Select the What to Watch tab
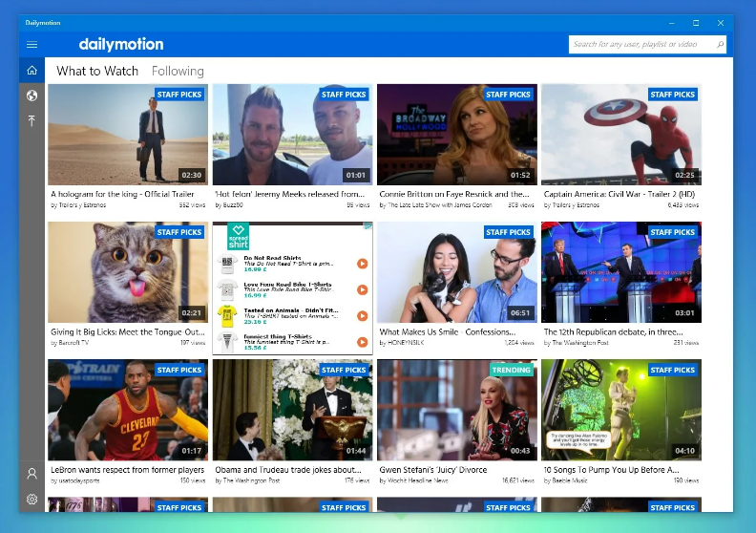Image resolution: width=756 pixels, height=533 pixels. pyautogui.click(x=97, y=71)
